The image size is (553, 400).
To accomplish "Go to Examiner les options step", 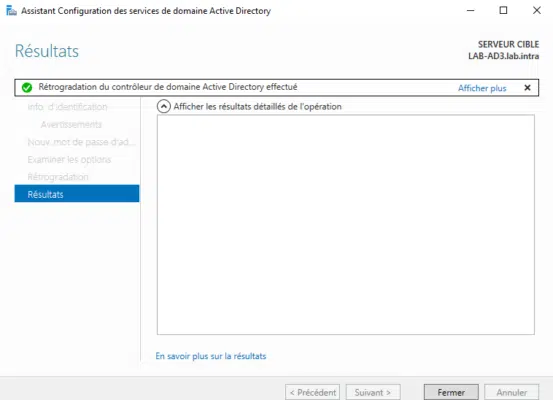I will point(69,159).
